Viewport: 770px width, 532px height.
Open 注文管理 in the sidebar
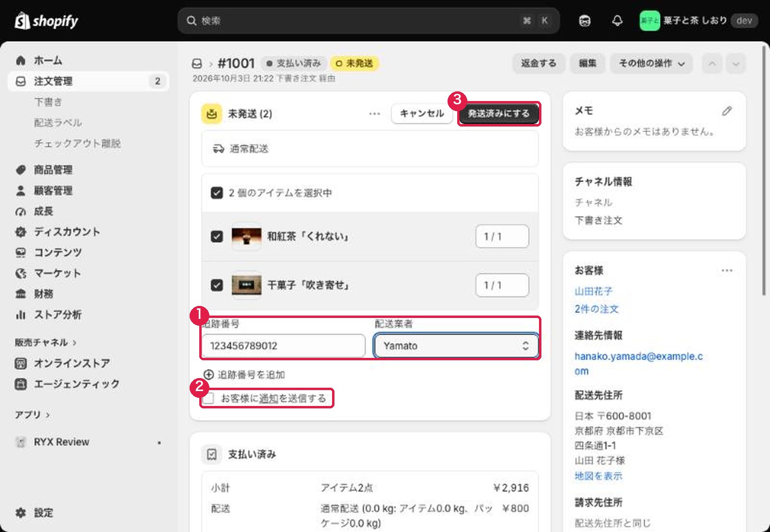(89, 81)
